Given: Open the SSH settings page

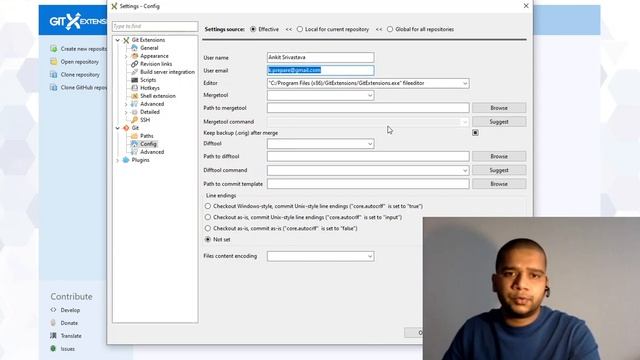Looking at the screenshot, I should [145, 120].
